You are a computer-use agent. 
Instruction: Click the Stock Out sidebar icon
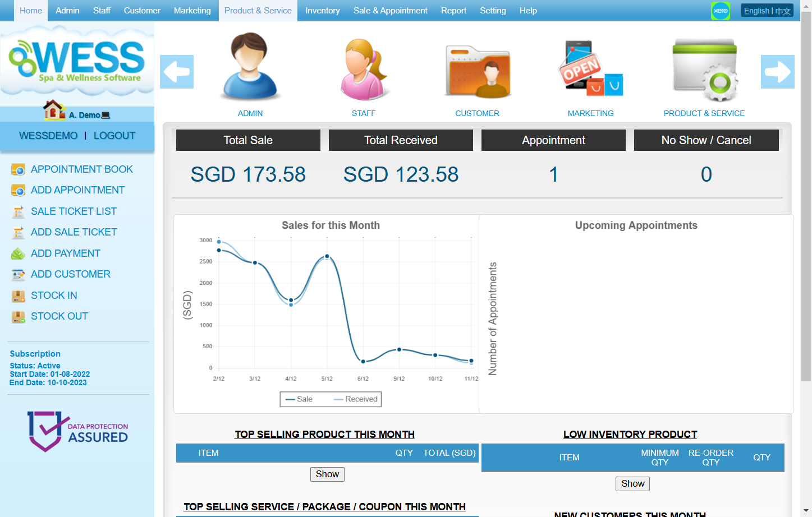click(x=19, y=317)
